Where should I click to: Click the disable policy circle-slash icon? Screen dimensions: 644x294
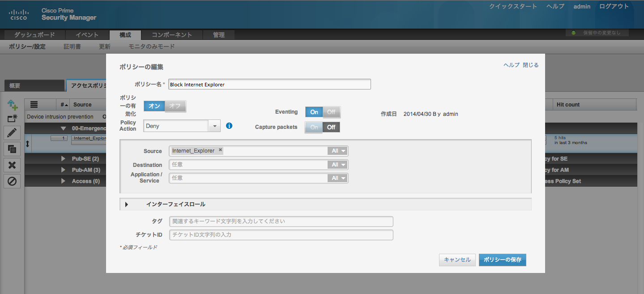pyautogui.click(x=12, y=181)
